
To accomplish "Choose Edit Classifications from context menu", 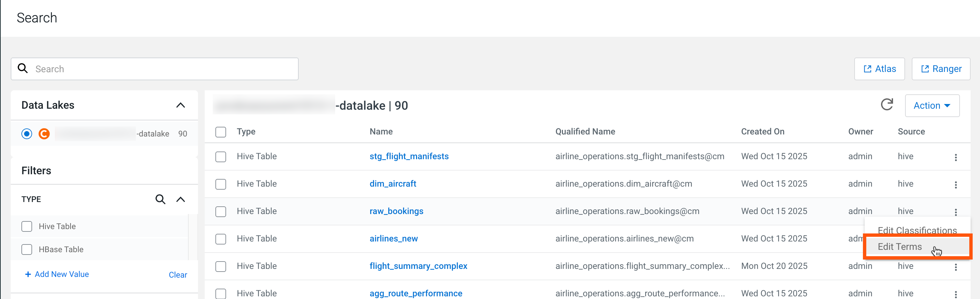I will pyautogui.click(x=917, y=230).
